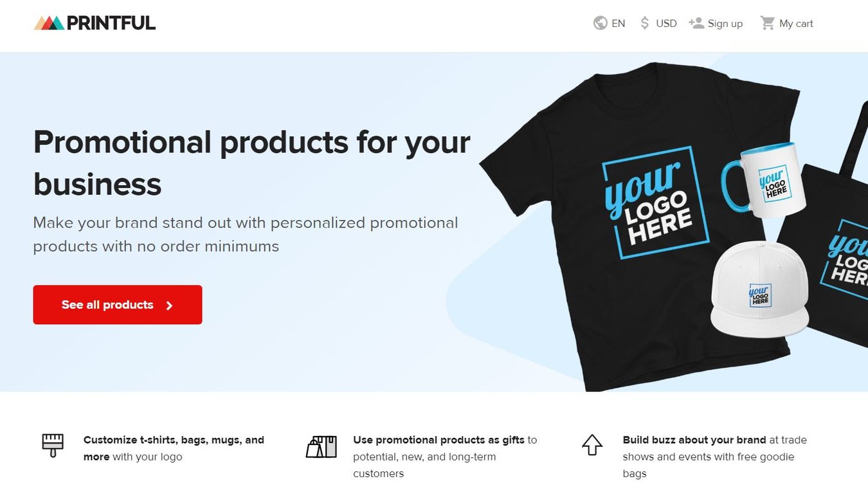Click the clothing gifts icon
This screenshot has height=490, width=868.
coord(321,444)
